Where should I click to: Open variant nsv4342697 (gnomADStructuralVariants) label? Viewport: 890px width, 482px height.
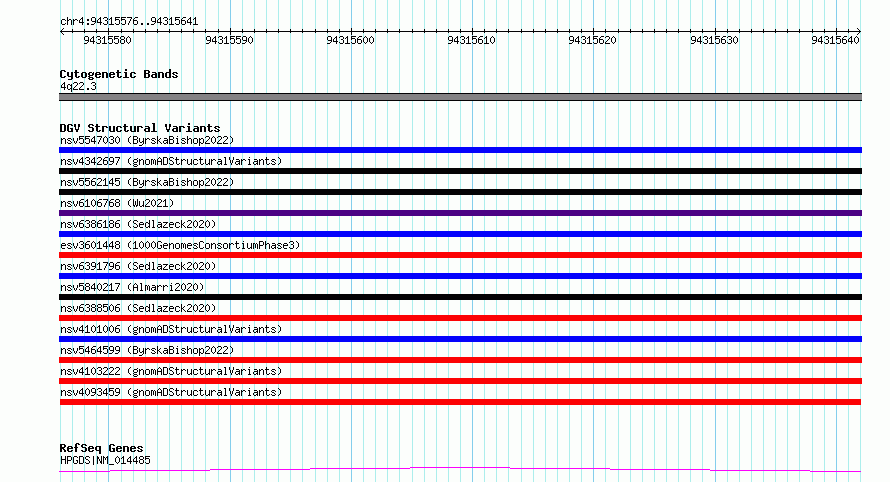tap(171, 161)
